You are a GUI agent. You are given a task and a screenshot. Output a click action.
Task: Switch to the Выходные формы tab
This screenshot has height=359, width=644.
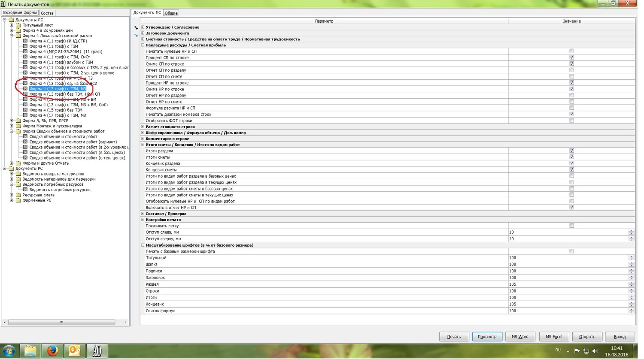(20, 13)
